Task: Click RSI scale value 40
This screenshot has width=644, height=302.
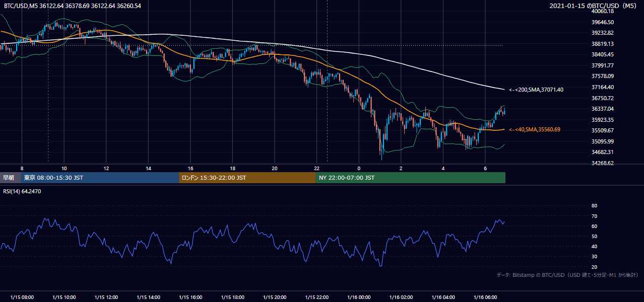Action: (x=594, y=246)
